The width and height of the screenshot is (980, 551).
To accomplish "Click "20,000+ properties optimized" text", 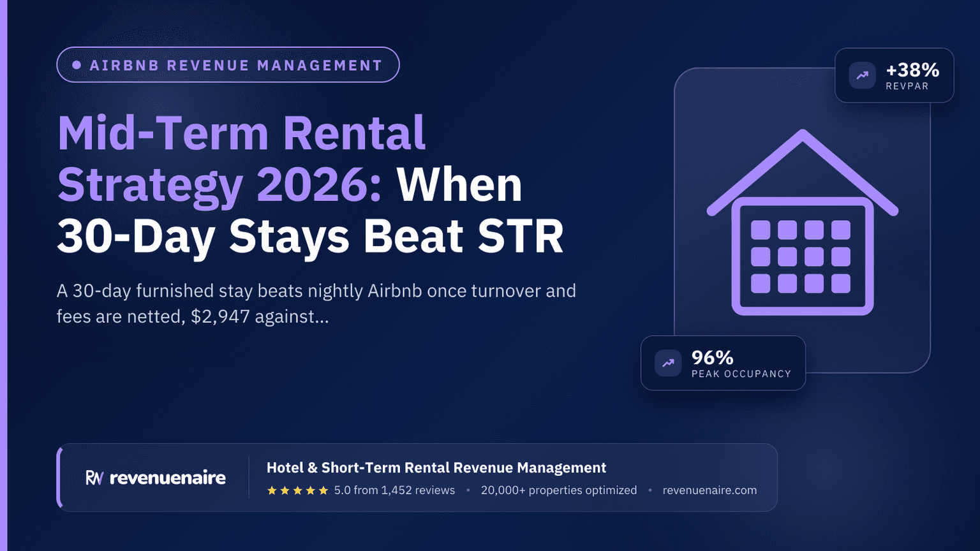I will tap(559, 490).
